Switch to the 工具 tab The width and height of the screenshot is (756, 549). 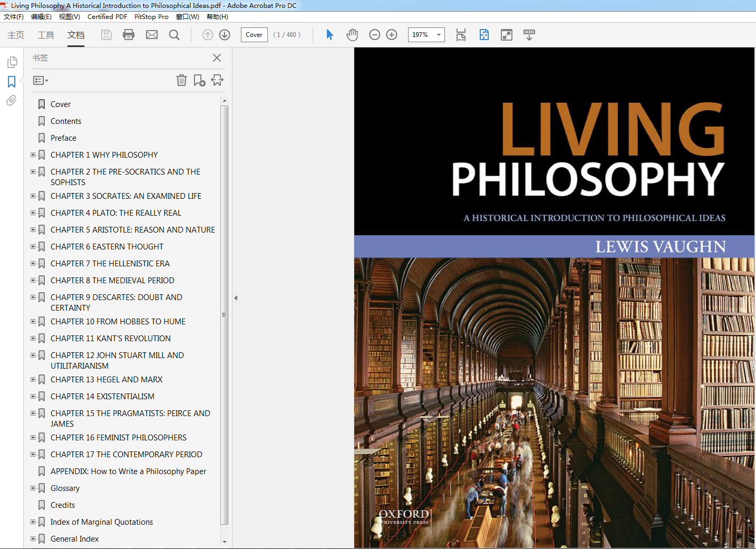46,35
